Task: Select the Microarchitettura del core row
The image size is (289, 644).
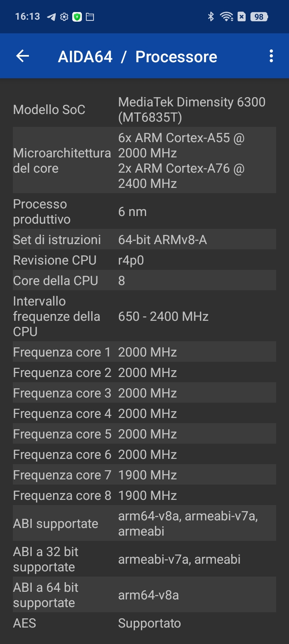Action: coord(144,161)
